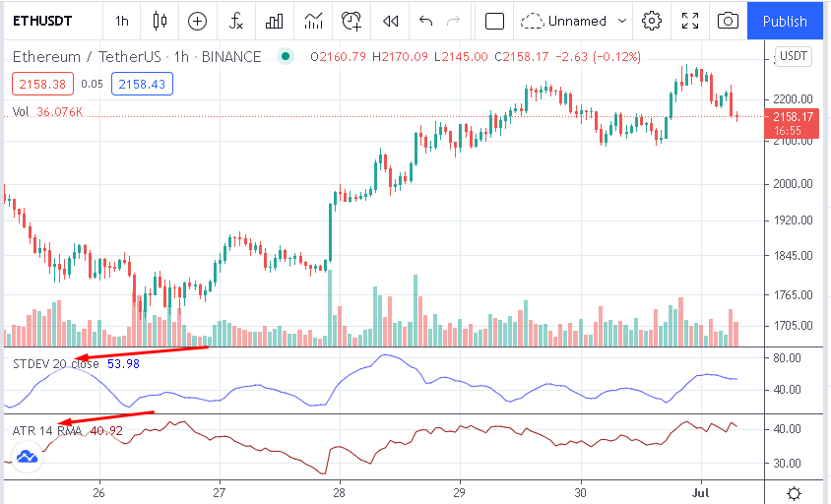Click the blue Publish button
Image resolution: width=831 pixels, height=504 pixels.
(x=785, y=21)
